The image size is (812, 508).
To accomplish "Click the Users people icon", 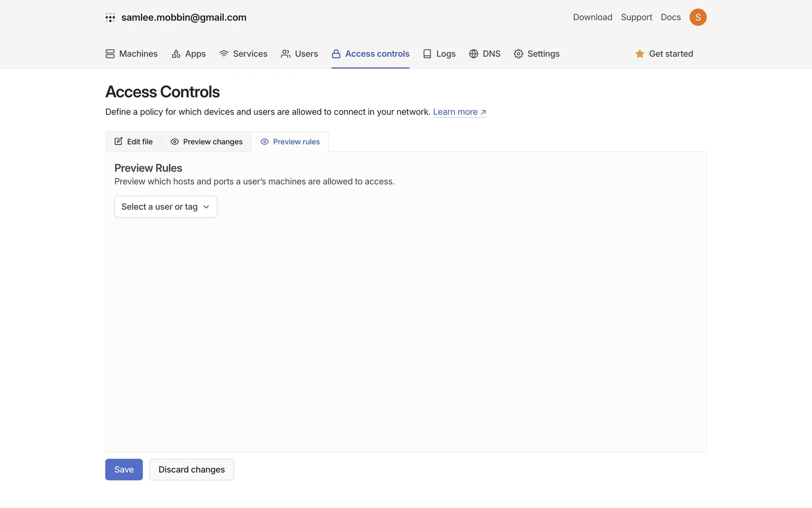I will (285, 54).
